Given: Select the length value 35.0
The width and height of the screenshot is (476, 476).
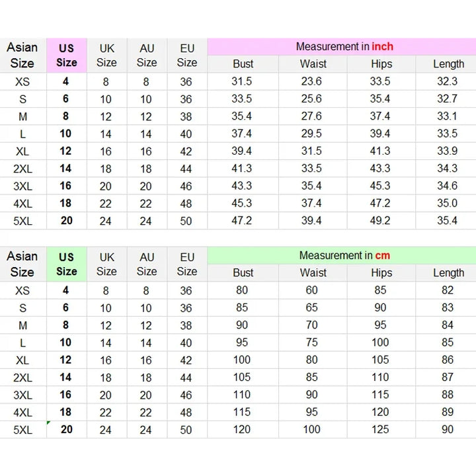Looking at the screenshot, I should pyautogui.click(x=448, y=203).
